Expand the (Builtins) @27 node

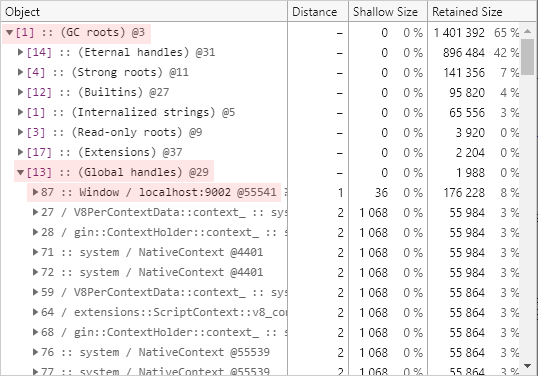[x=21, y=92]
